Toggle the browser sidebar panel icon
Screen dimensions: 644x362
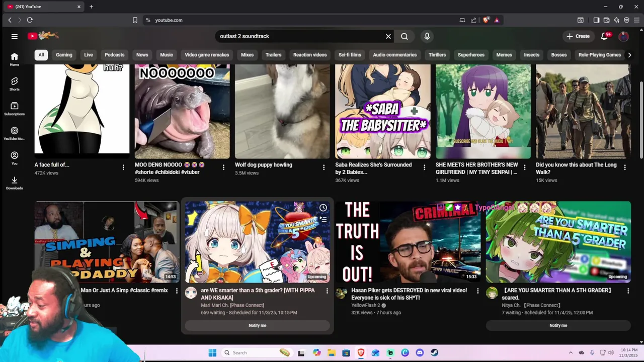point(596,20)
